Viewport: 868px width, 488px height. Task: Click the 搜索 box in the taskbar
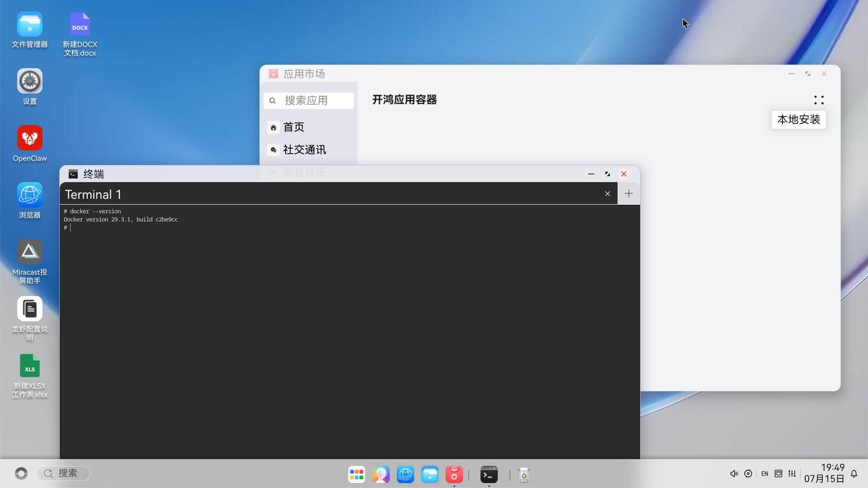63,474
